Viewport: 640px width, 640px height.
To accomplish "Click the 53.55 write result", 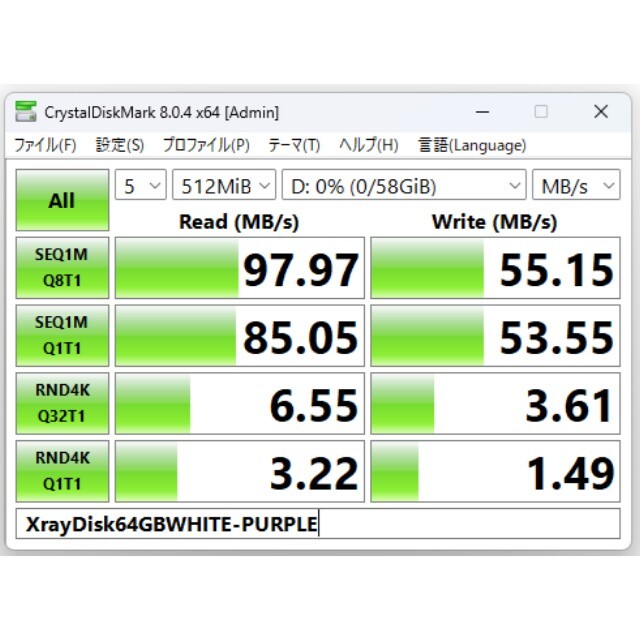I will pos(496,336).
